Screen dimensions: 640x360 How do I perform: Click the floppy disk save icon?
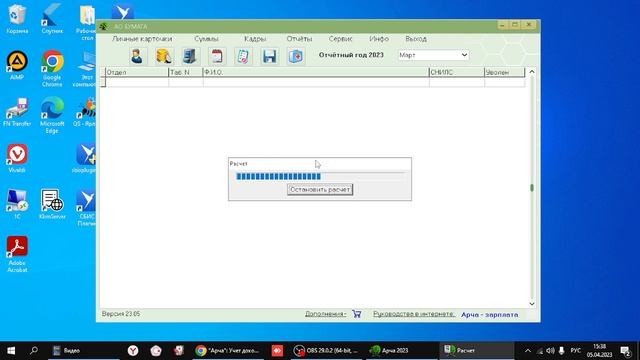(270, 56)
